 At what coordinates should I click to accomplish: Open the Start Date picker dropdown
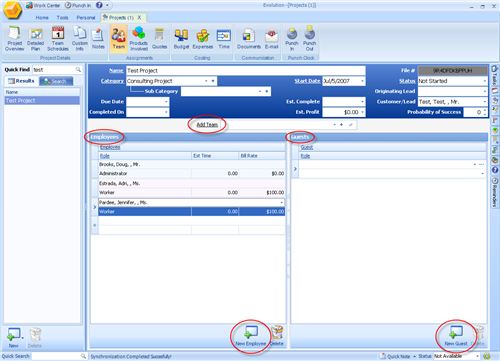pyautogui.click(x=362, y=81)
